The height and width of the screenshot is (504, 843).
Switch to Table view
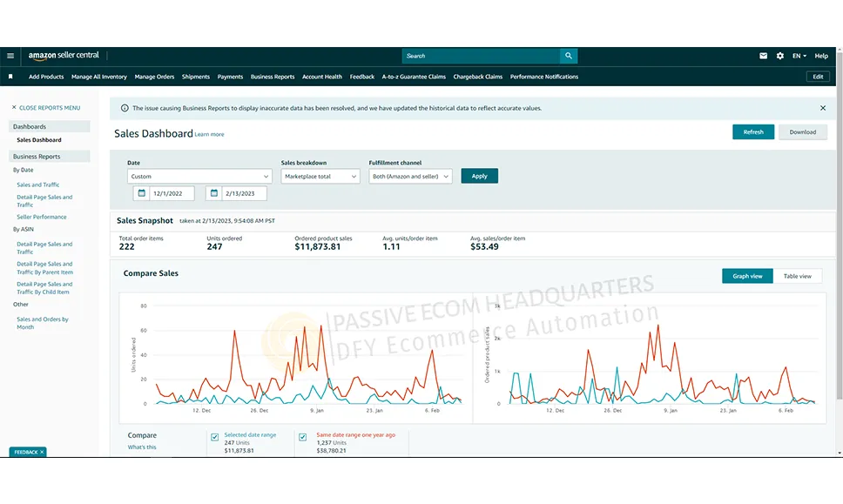798,276
